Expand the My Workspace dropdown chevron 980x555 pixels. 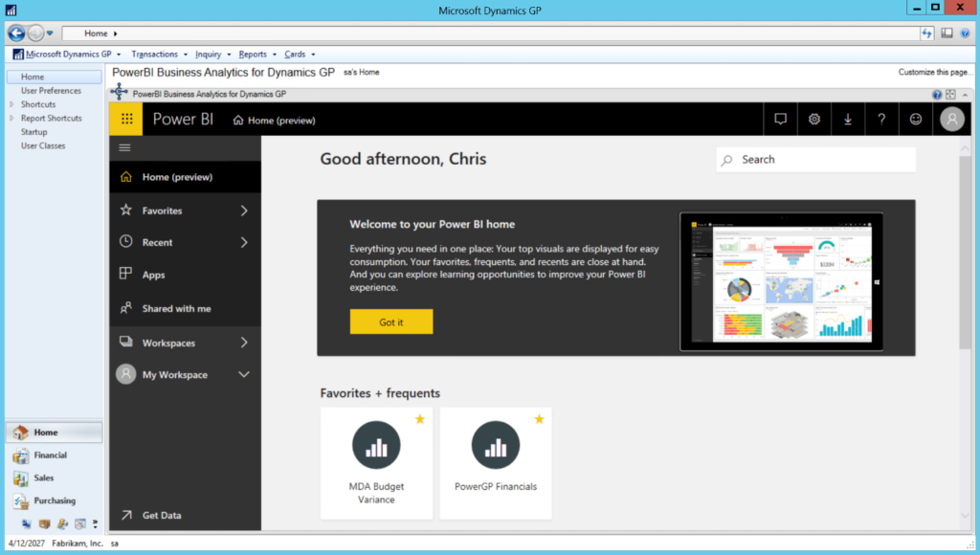pos(244,374)
